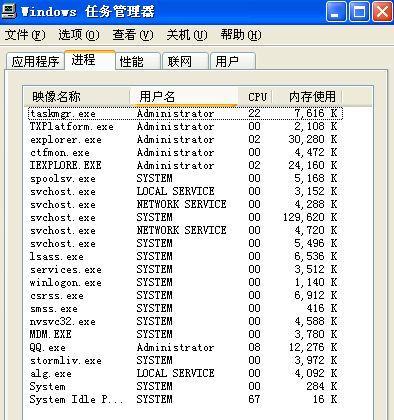
Task: Open the 联网 tab
Action: point(185,61)
